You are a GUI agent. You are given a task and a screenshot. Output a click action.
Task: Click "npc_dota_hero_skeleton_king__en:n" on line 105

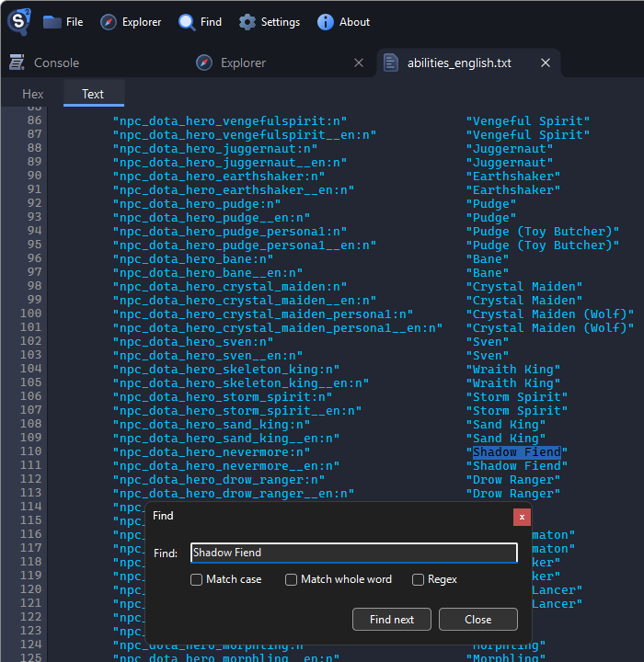241,382
